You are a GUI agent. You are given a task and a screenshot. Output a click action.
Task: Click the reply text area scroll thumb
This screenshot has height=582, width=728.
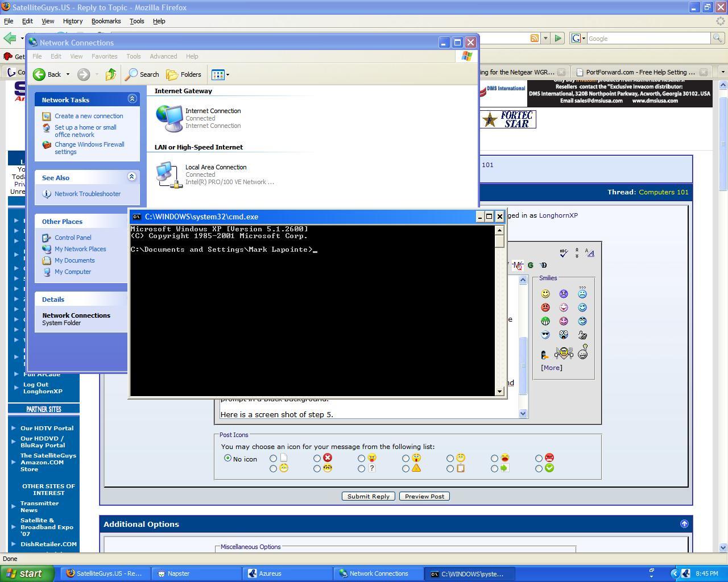click(523, 366)
